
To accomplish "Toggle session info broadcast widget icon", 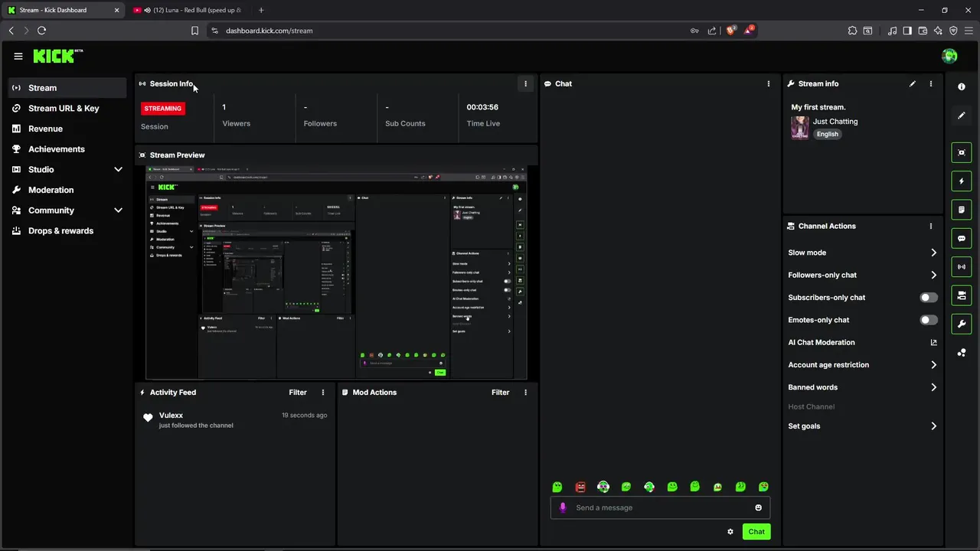I will point(962,267).
